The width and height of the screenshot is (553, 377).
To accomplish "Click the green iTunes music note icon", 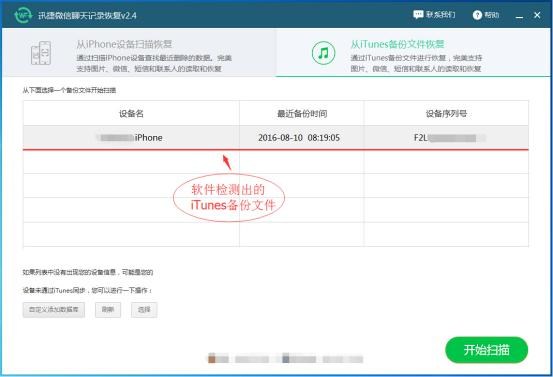I will (x=323, y=53).
